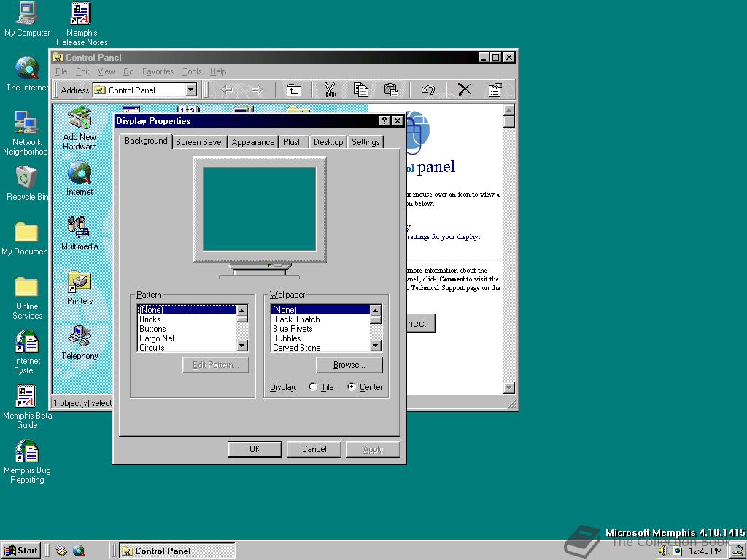747x560 pixels.
Task: Open the Tools menu
Action: click(192, 71)
